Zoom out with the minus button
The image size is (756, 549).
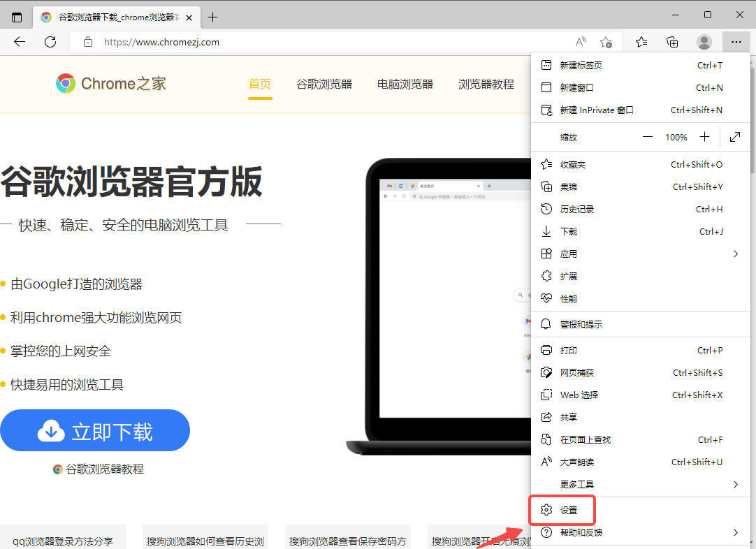click(x=648, y=138)
